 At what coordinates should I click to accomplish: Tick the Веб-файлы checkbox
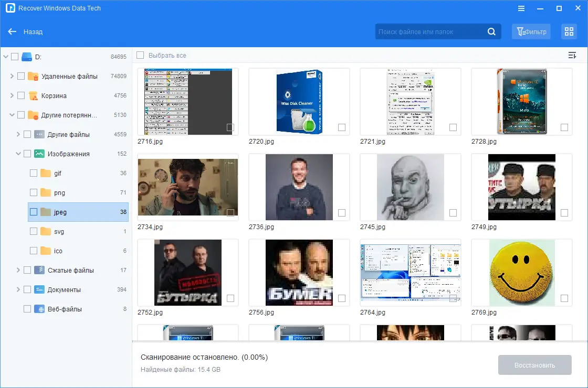(x=27, y=309)
